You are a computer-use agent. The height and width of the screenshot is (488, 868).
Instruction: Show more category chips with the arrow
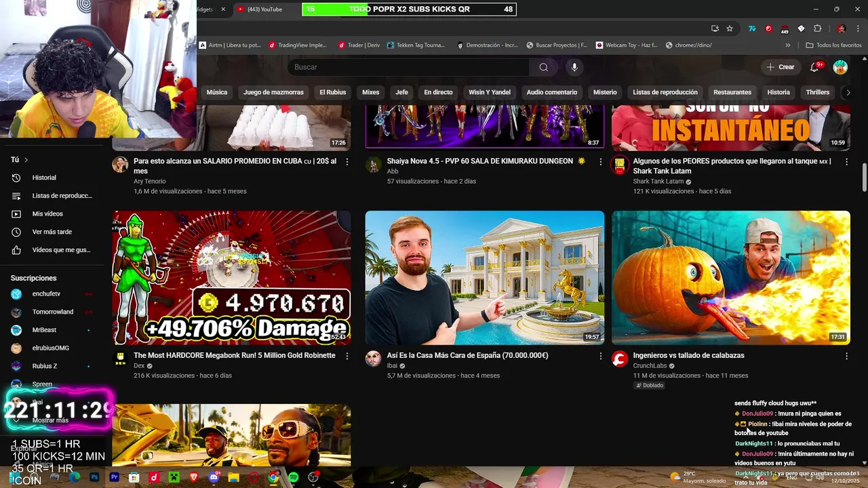pos(848,92)
